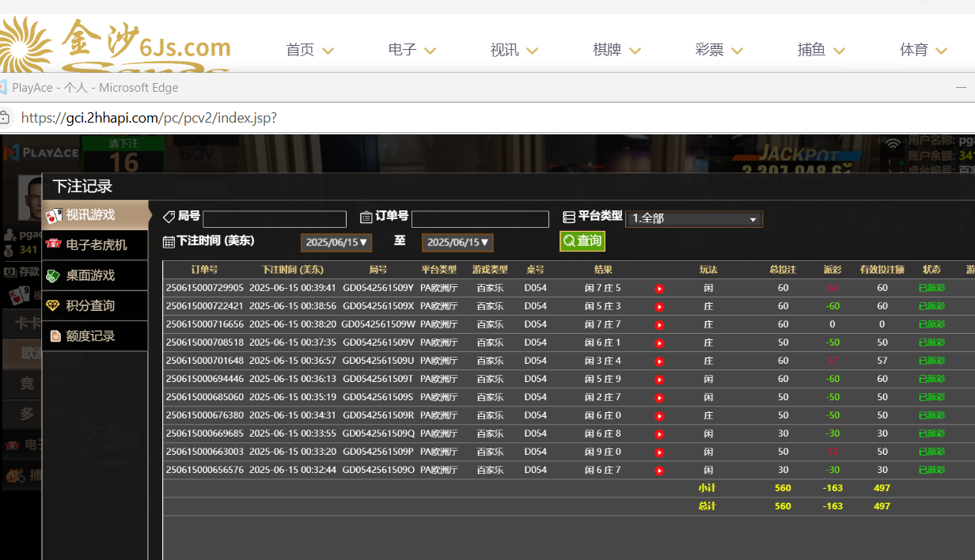The image size is (975, 560).
Task: Expand the 彩票 menu in top navigation
Action: coord(719,50)
